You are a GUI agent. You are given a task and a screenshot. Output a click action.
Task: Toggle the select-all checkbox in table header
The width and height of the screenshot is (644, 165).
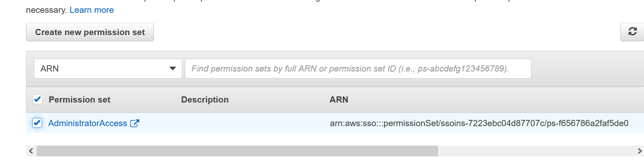pyautogui.click(x=37, y=99)
